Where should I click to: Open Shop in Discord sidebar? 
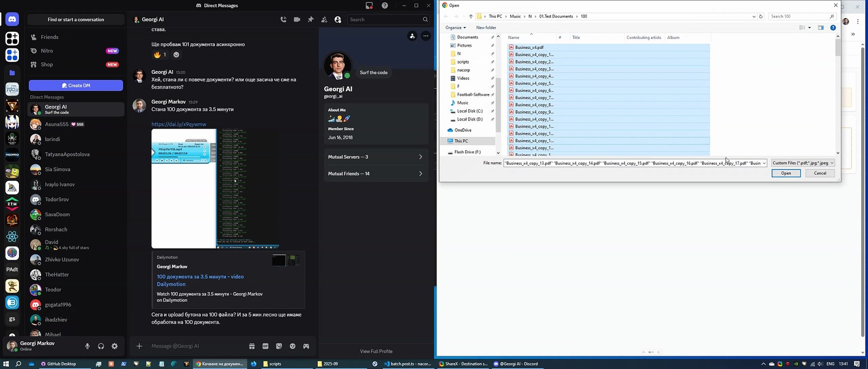pyautogui.click(x=76, y=65)
